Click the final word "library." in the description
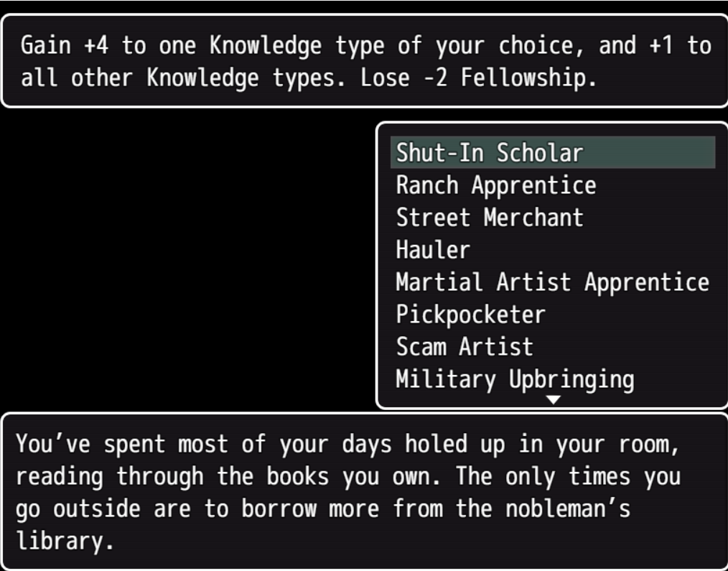Viewport: 728px width, 571px height. [x=65, y=541]
